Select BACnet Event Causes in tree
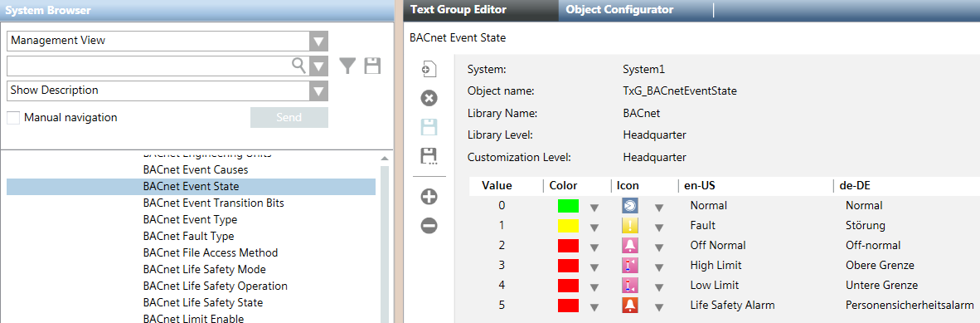The height and width of the screenshot is (323, 980). pyautogui.click(x=195, y=169)
